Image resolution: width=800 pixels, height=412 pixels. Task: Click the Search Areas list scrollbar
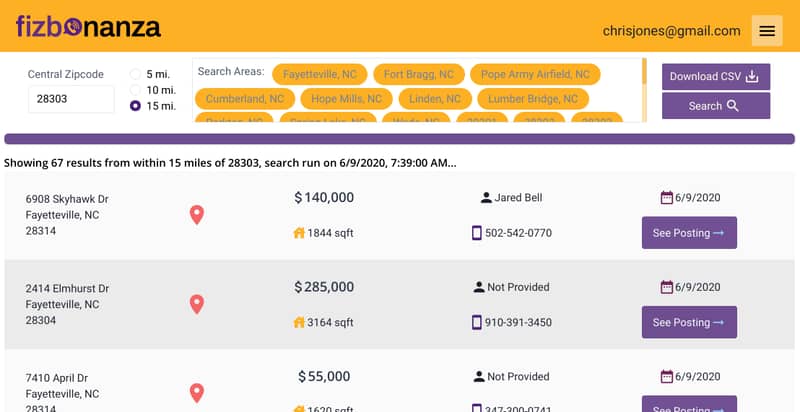pos(644,73)
